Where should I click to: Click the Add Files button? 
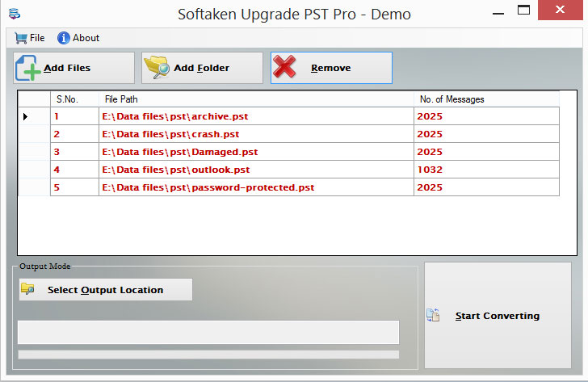(73, 68)
